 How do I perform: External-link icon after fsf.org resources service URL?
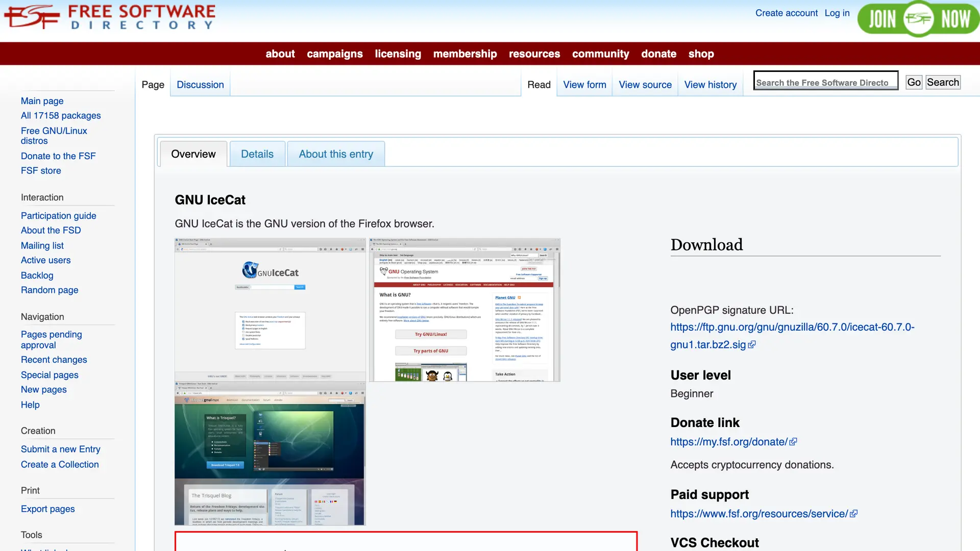coord(854,514)
